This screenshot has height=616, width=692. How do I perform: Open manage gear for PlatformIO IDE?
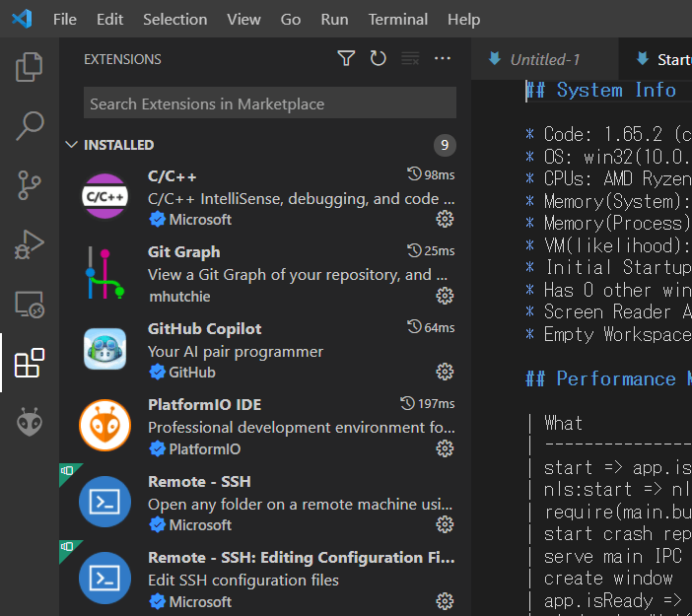point(445,448)
